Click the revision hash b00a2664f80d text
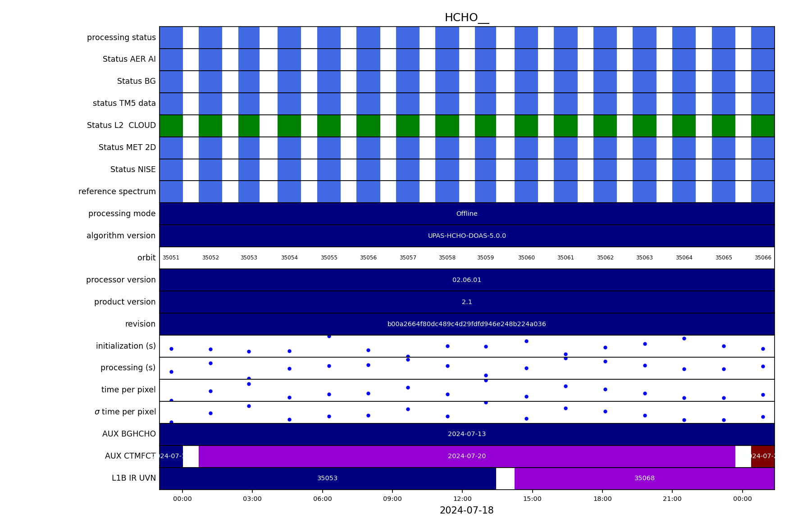 (466, 324)
